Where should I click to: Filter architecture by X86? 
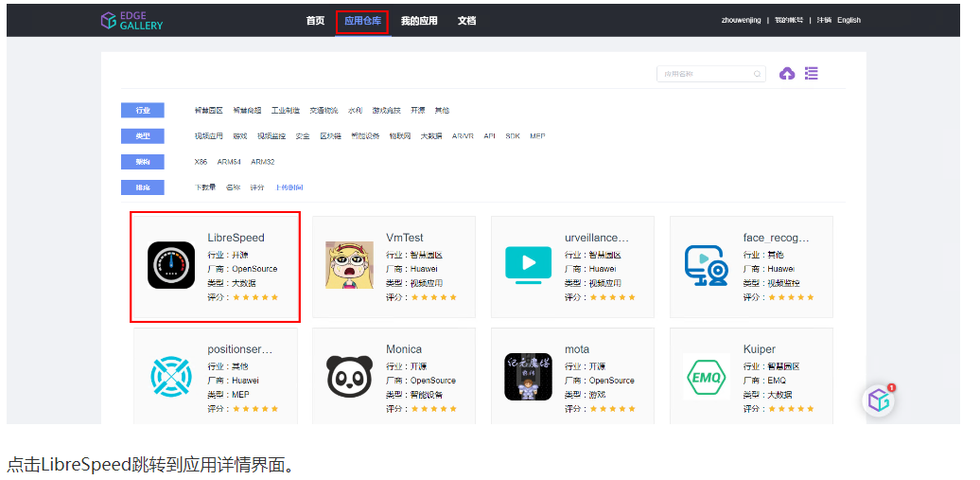point(201,162)
